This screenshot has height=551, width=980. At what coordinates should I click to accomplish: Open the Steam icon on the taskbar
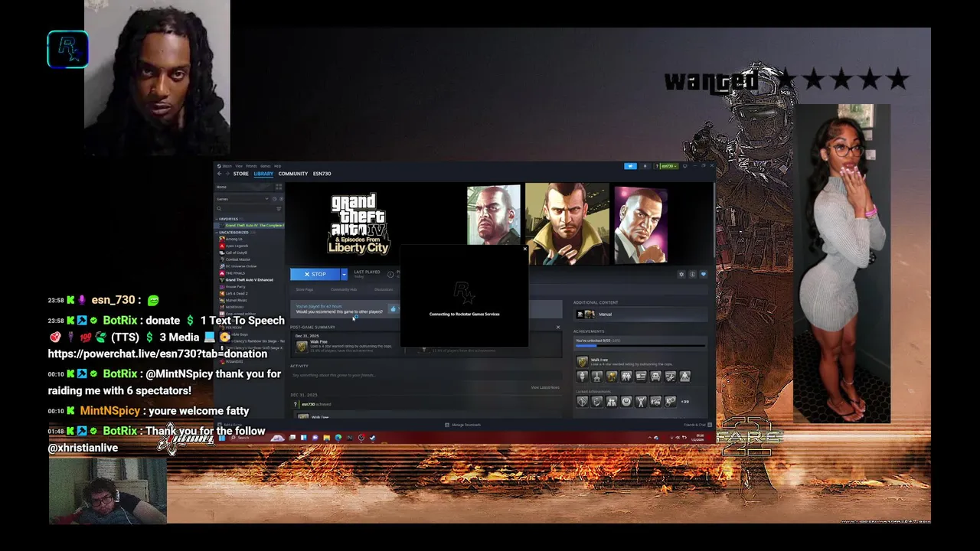[372, 438]
